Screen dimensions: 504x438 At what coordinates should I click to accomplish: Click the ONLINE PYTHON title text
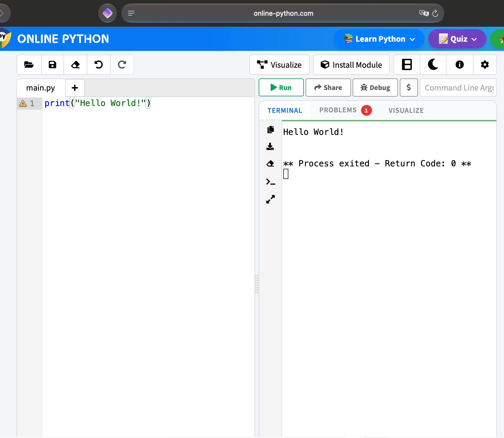point(63,39)
